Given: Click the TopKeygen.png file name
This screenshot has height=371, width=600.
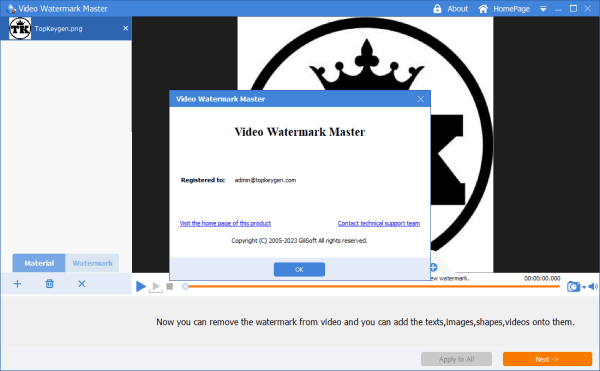Looking at the screenshot, I should click(59, 29).
